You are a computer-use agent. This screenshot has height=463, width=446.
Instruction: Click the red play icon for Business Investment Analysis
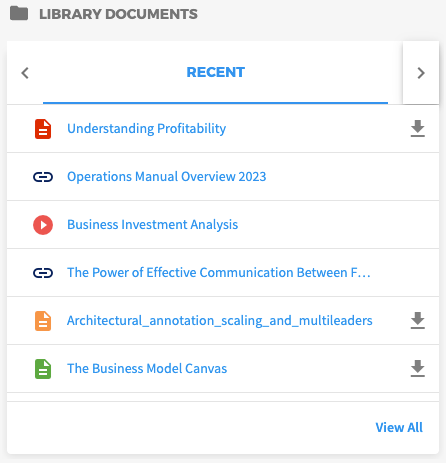pos(43,225)
